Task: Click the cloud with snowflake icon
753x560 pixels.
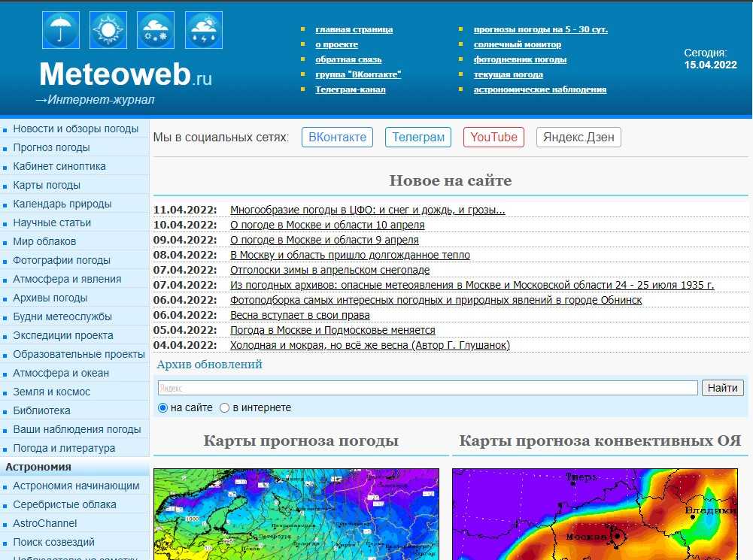Action: pyautogui.click(x=156, y=30)
